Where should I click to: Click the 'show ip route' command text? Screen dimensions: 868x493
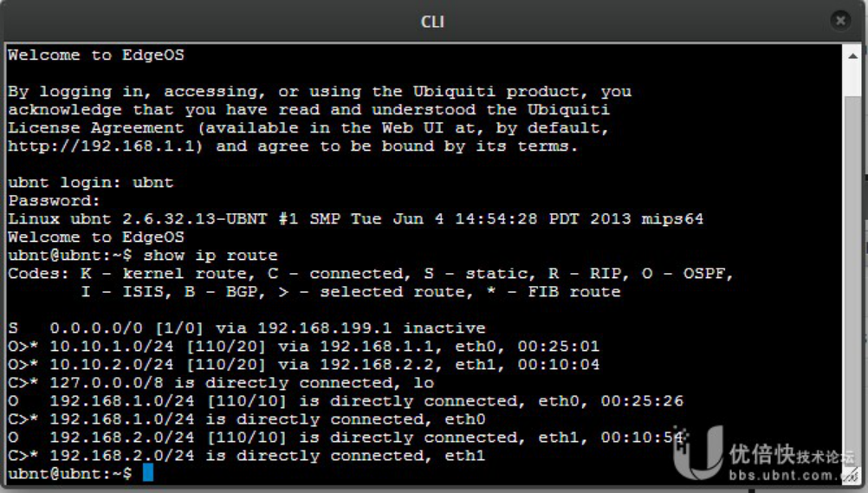tap(211, 256)
